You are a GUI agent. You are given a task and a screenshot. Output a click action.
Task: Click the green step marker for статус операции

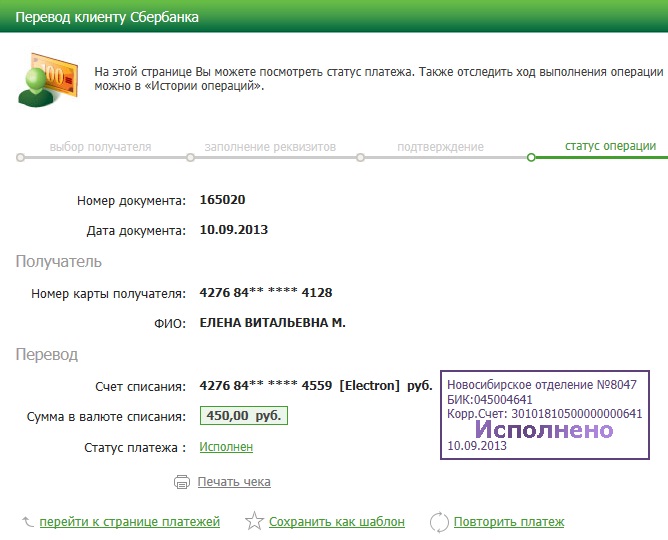click(x=531, y=158)
